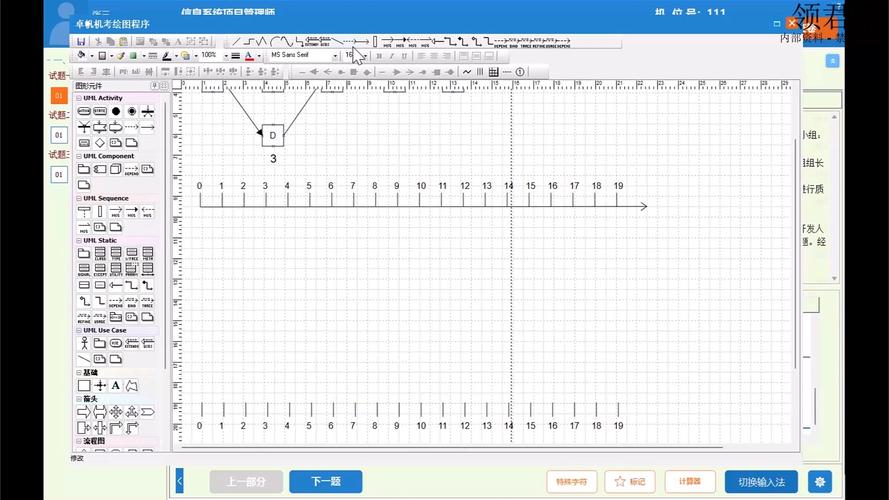The height and width of the screenshot is (500, 889).
Task: Click the 标记 mark button with star
Action: [630, 481]
